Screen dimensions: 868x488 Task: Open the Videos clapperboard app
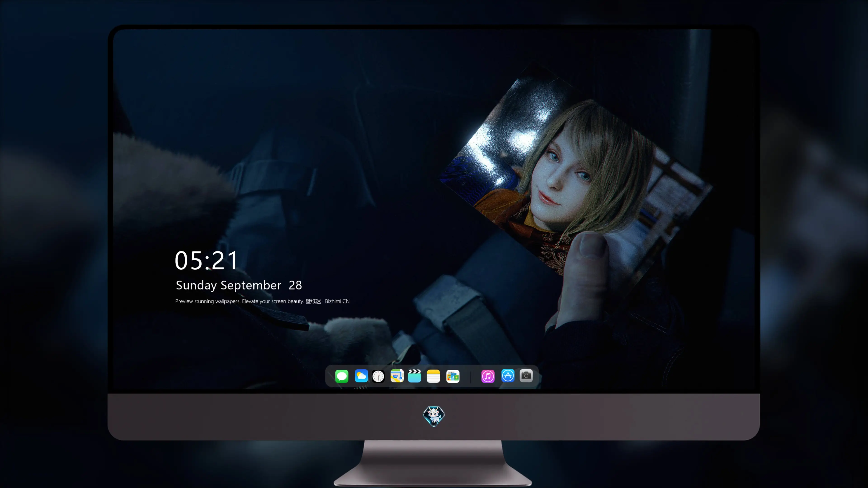coord(415,376)
